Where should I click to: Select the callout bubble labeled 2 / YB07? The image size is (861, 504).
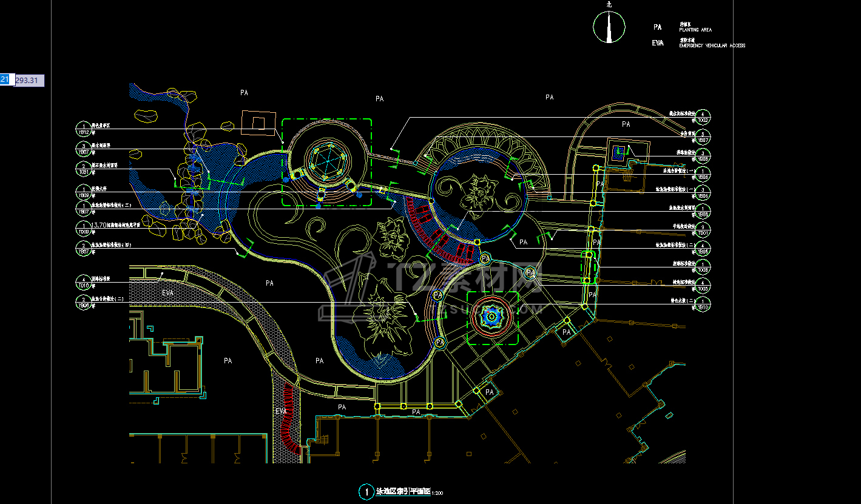tap(83, 248)
